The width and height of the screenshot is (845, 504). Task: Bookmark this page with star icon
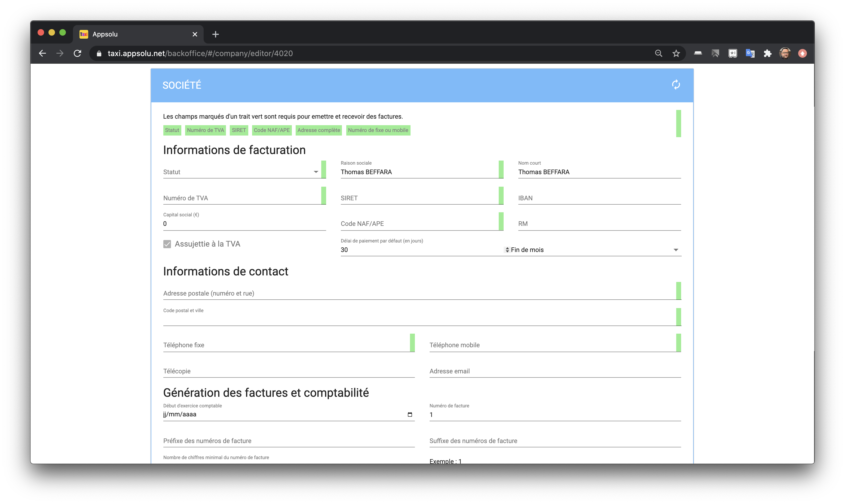[x=676, y=53]
